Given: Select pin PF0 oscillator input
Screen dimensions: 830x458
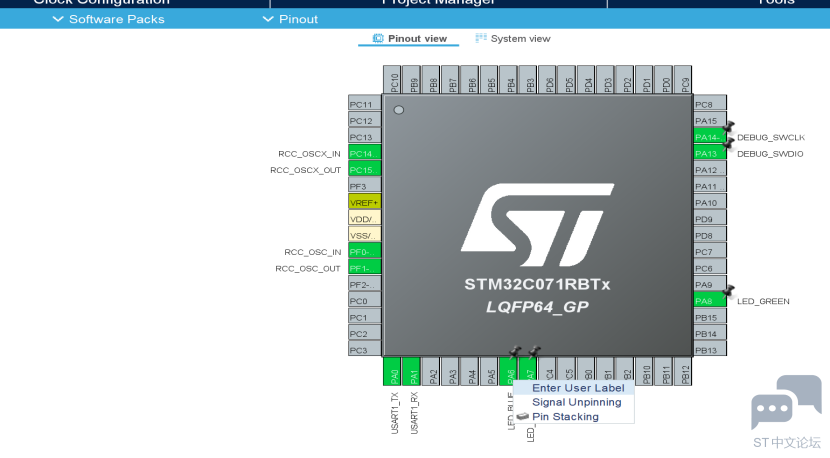Looking at the screenshot, I should (x=364, y=252).
